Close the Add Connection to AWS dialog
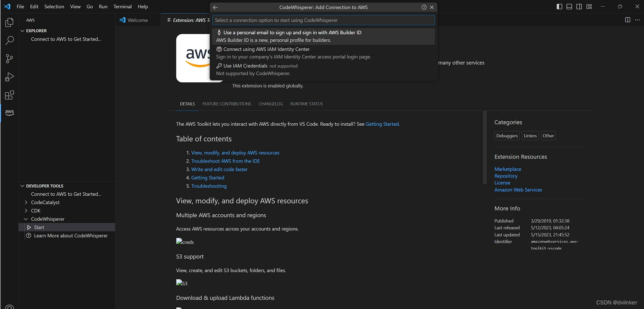The image size is (644, 309). point(432,7)
